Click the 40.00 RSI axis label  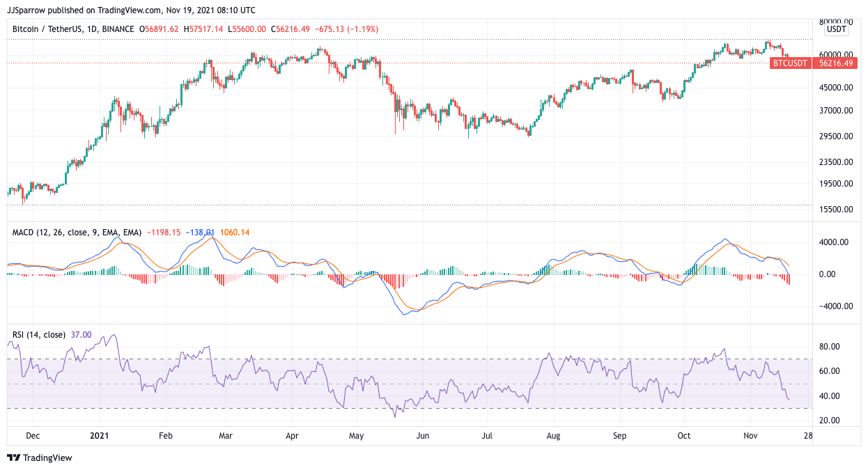pyautogui.click(x=829, y=396)
